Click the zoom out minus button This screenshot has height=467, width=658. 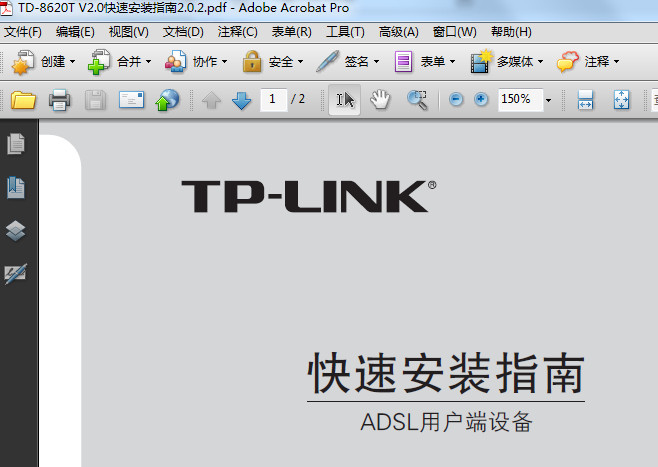456,99
